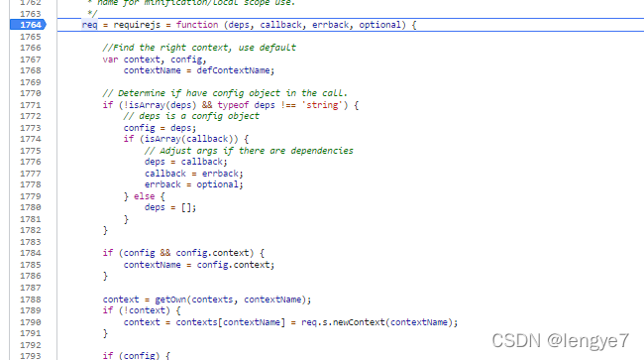
Task: Click line number 1765 in the gutter
Action: tap(31, 37)
